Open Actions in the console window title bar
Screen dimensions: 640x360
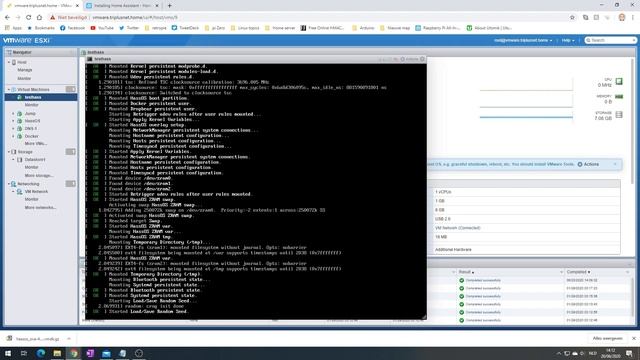click(409, 59)
